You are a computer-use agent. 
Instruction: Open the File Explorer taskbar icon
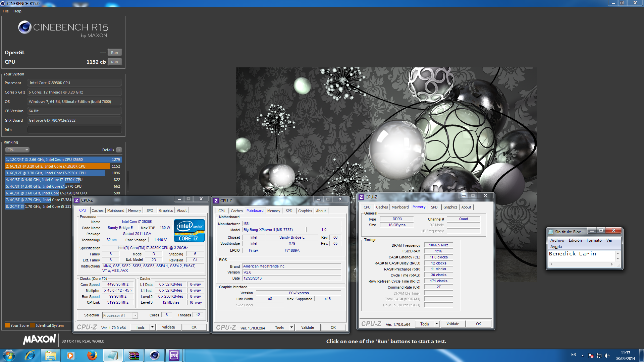tap(51, 355)
